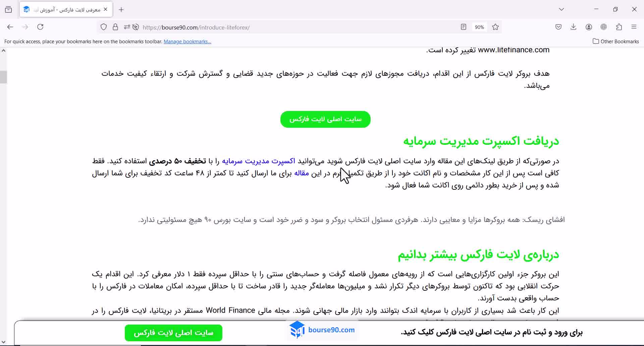Open the Downloads panel
This screenshot has width=644, height=346.
574,27
